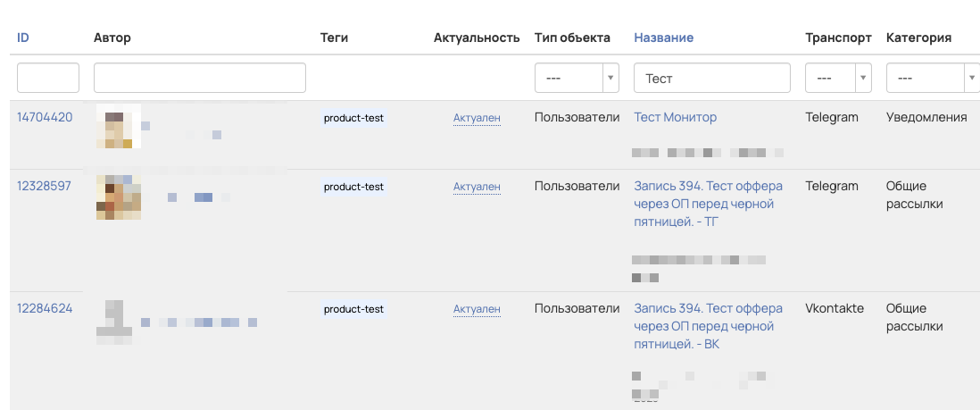Click Общие рассылки in row 12284624
The image size is (980, 410).
pos(914,317)
